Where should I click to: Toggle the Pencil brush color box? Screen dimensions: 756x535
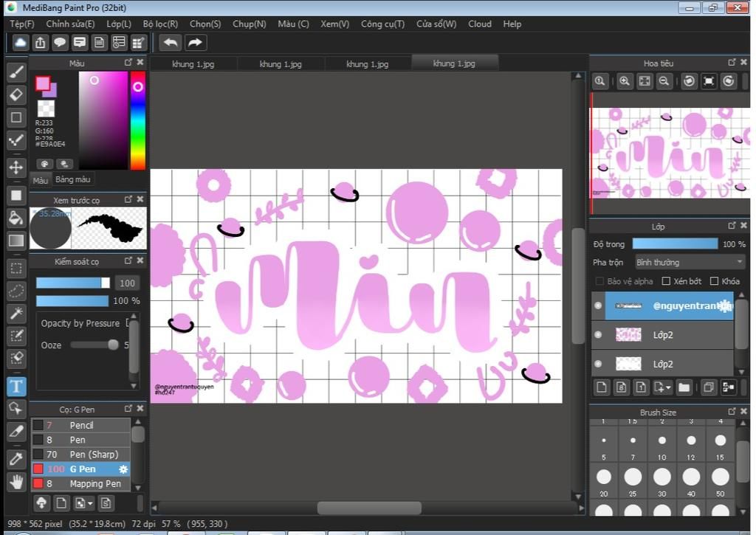click(38, 425)
